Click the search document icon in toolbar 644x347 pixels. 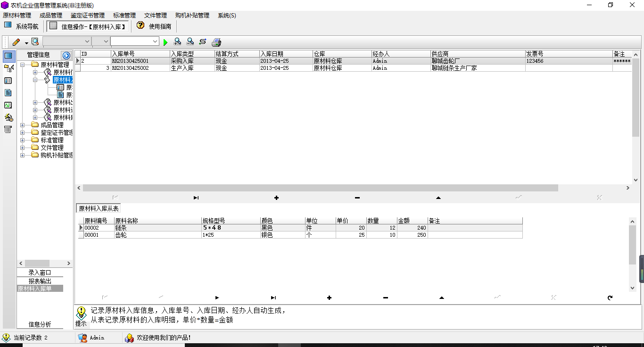(x=35, y=42)
